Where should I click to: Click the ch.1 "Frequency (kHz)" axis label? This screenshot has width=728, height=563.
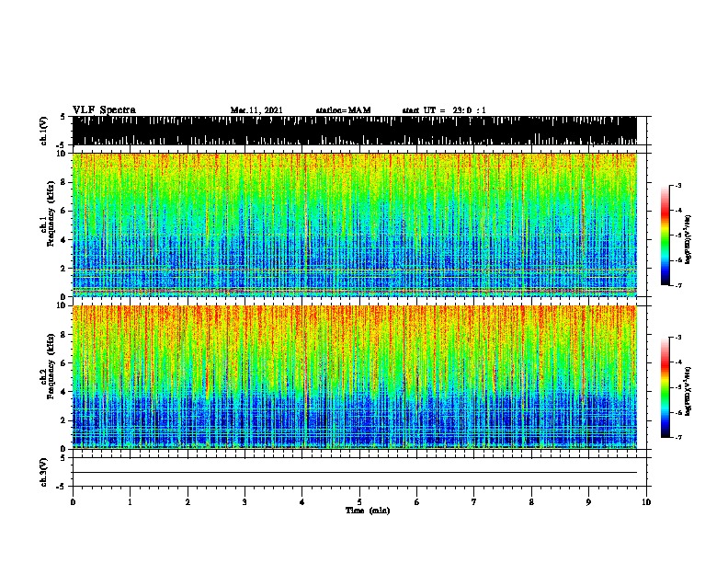pos(51,214)
